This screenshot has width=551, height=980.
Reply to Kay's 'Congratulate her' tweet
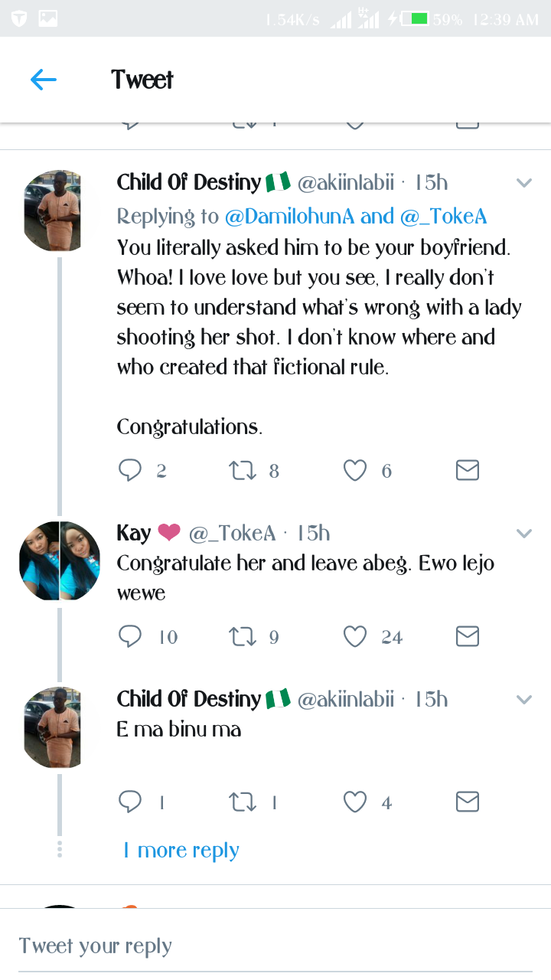(130, 636)
